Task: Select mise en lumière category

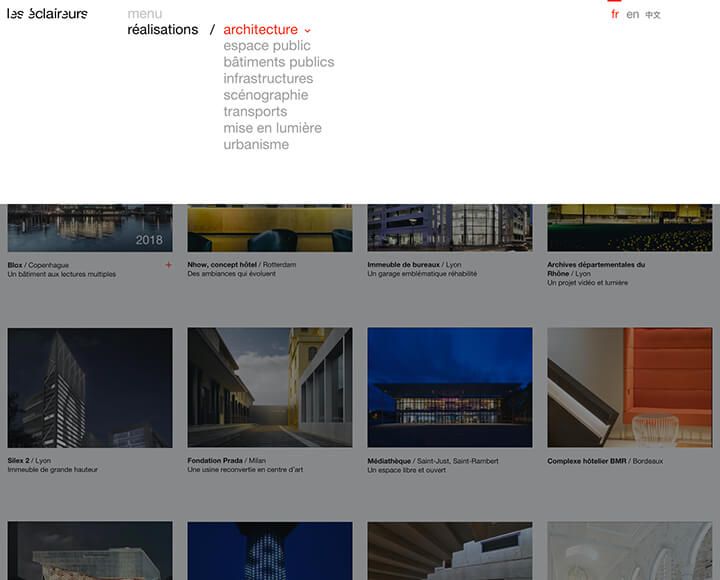Action: click(272, 128)
